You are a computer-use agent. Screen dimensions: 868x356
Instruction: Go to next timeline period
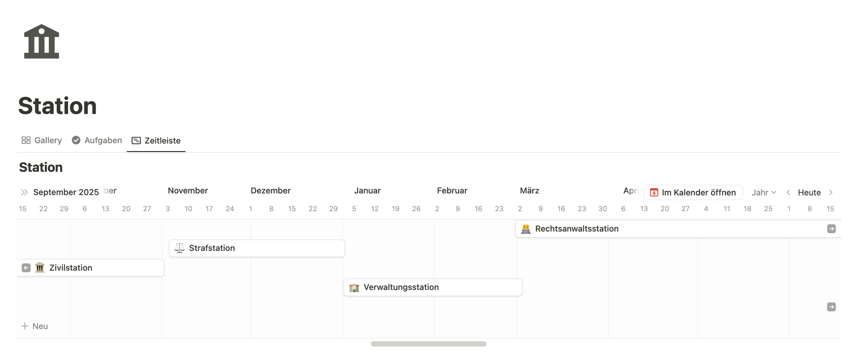point(831,192)
